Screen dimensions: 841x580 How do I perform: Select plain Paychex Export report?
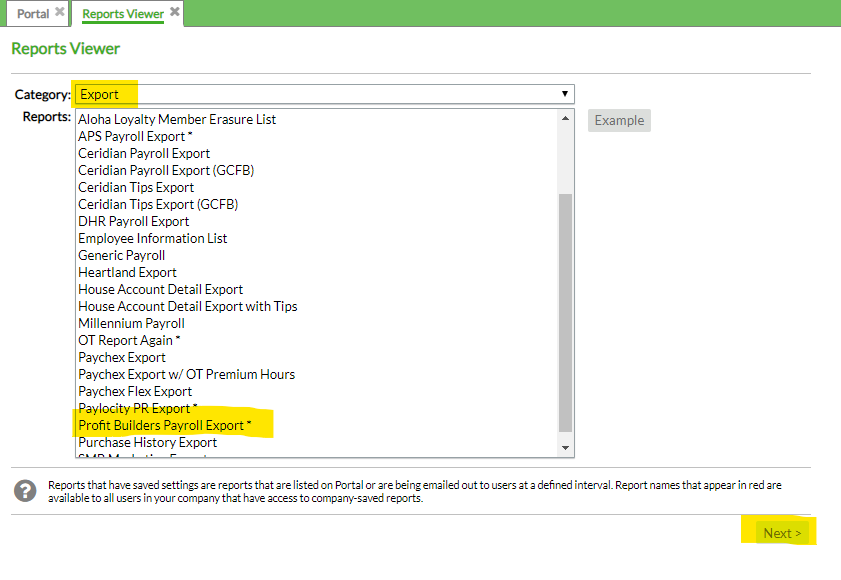point(122,357)
